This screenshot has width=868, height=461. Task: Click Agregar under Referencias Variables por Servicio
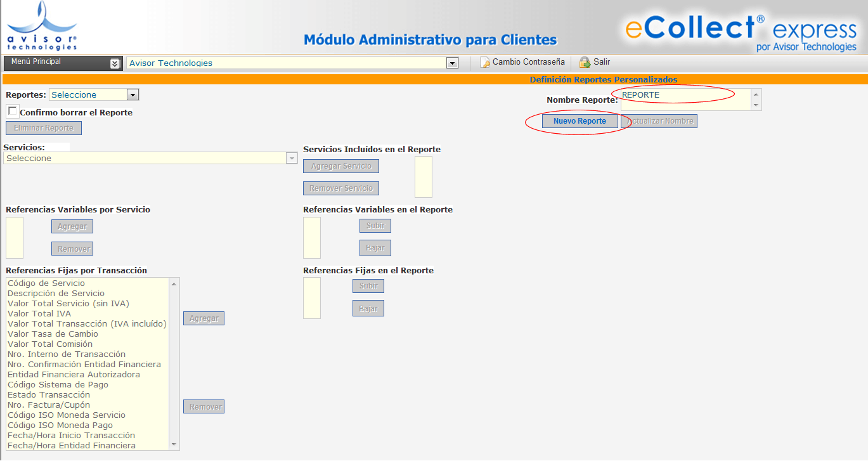pos(72,226)
